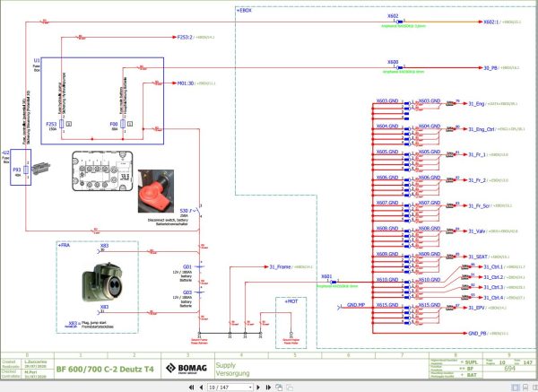Viewport: 538px width, 392px height.
Task: Select the 31_Ctrl.2 reference label
Action: (493, 277)
